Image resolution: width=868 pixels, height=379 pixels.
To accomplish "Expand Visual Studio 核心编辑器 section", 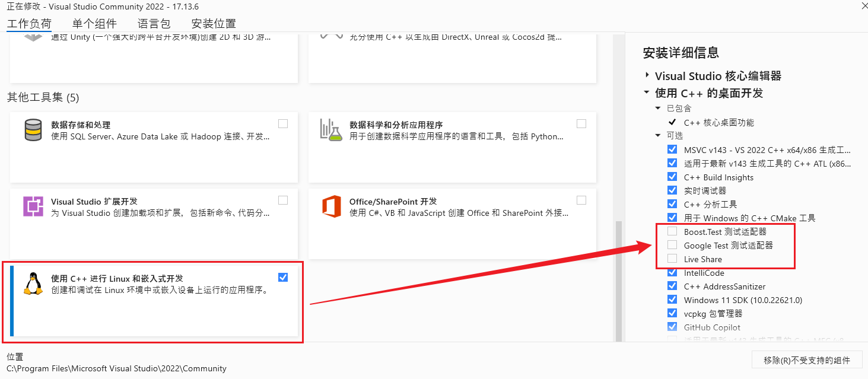I will pos(647,76).
